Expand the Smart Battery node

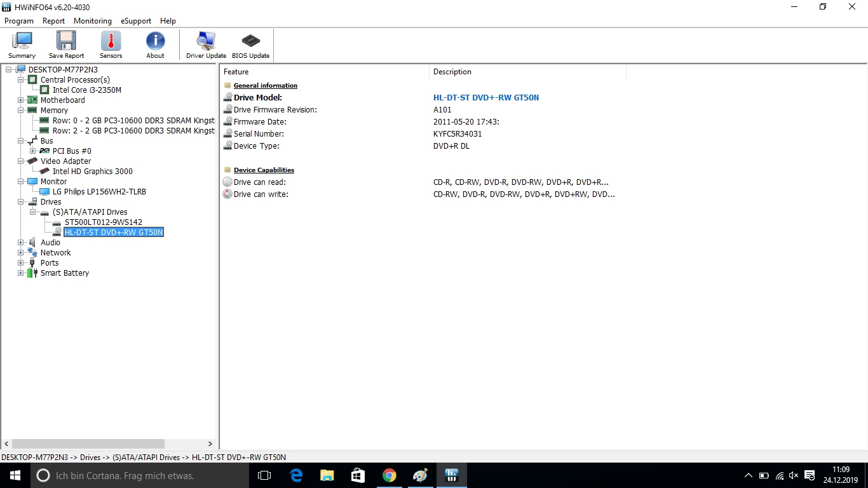click(20, 273)
